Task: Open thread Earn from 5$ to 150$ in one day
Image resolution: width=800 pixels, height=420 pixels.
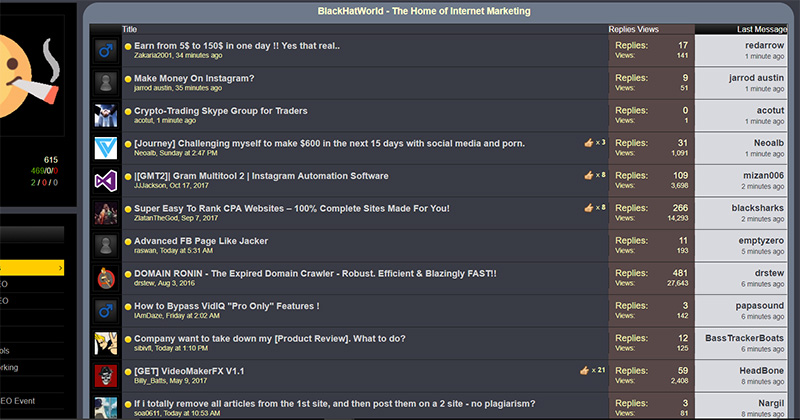Action: [237, 46]
